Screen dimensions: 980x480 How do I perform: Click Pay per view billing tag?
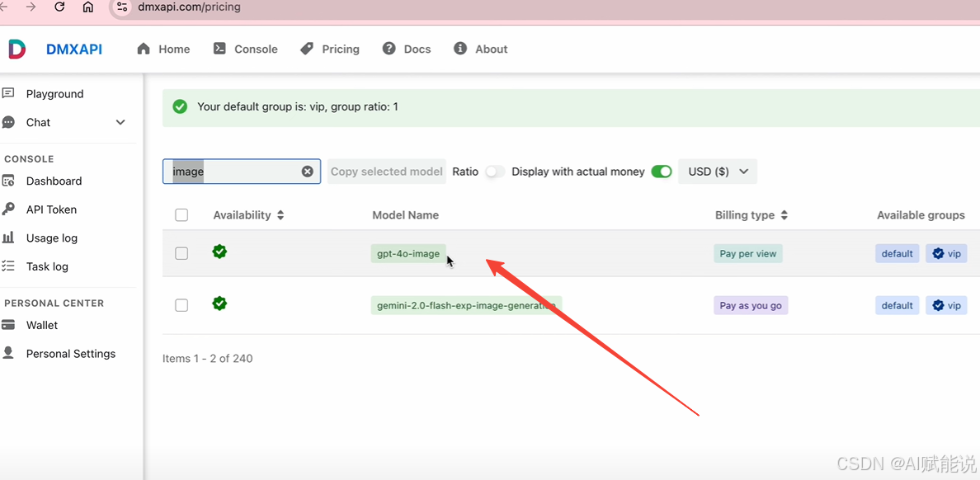pyautogui.click(x=748, y=253)
